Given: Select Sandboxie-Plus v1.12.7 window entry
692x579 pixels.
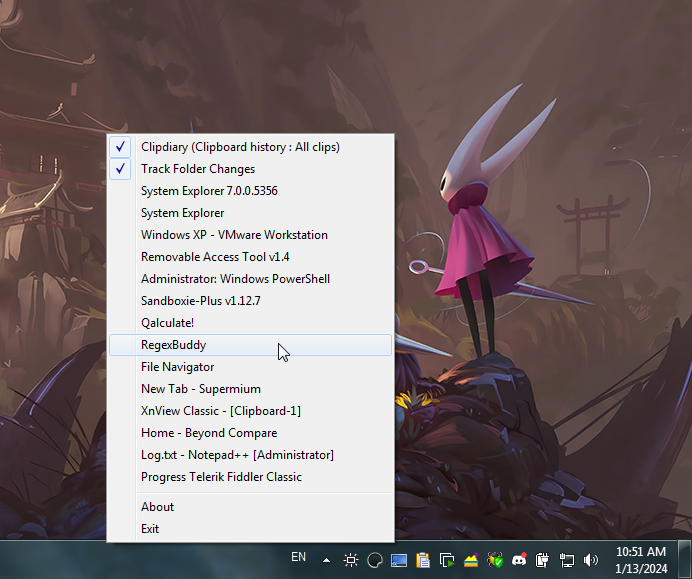Looking at the screenshot, I should (x=201, y=301).
